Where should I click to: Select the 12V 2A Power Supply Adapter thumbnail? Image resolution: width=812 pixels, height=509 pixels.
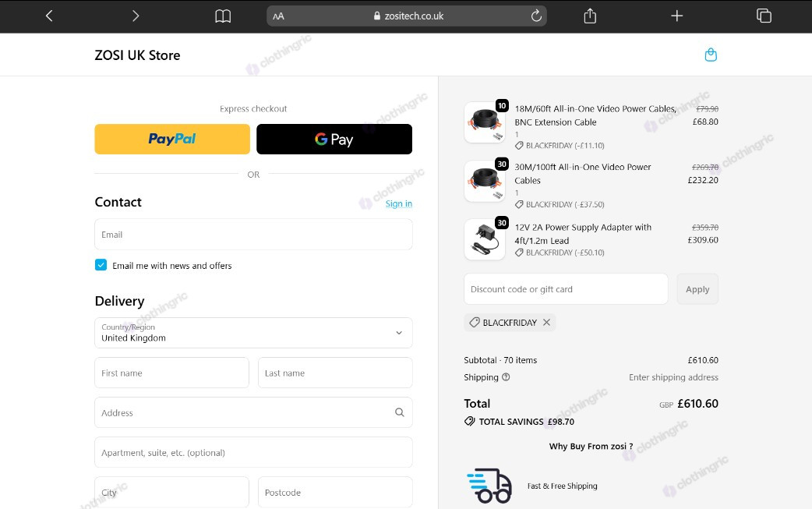pyautogui.click(x=485, y=240)
